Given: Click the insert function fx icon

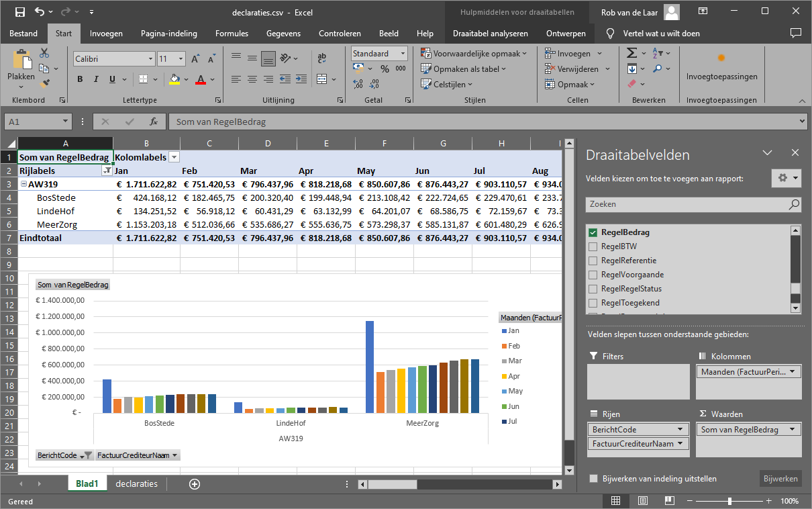Looking at the screenshot, I should point(154,122).
